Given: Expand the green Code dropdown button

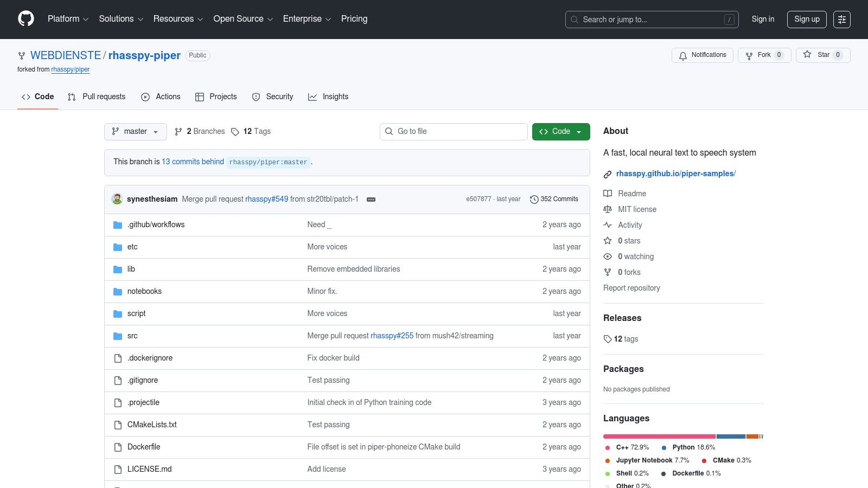Looking at the screenshot, I should coord(561,131).
